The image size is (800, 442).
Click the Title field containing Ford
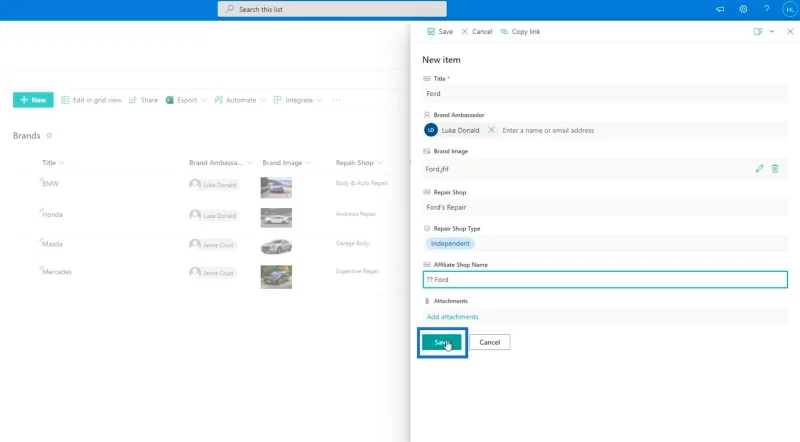click(605, 93)
